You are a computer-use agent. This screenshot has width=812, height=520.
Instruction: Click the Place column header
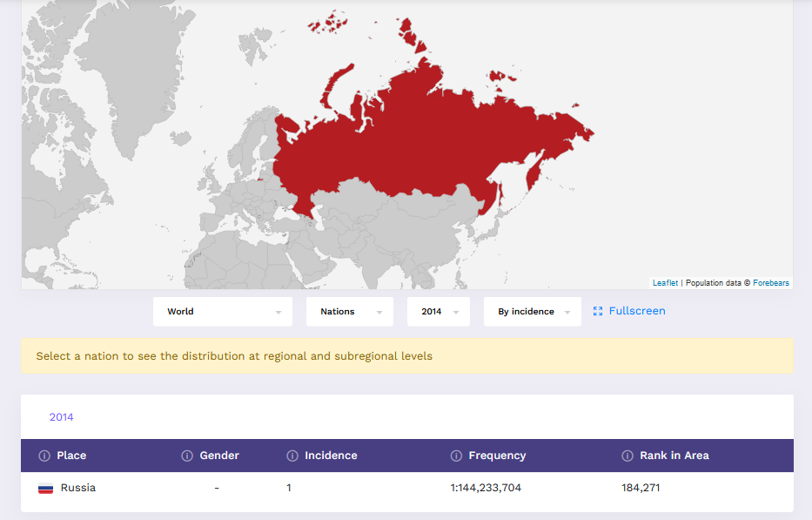click(x=71, y=456)
